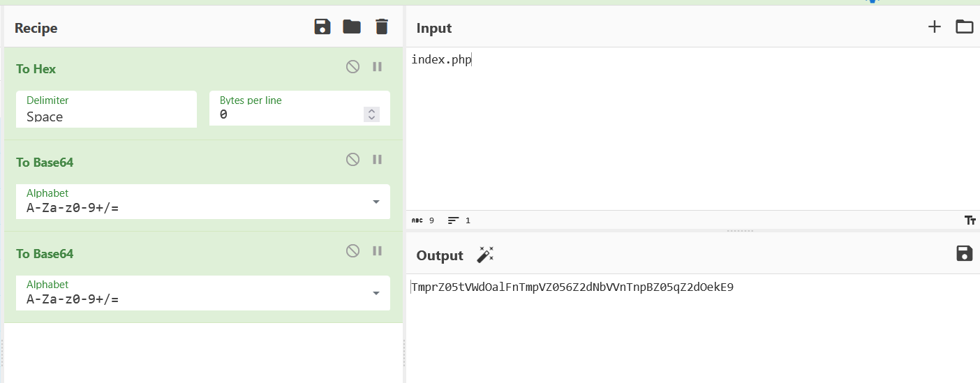Click the Base64 output text
This screenshot has height=383, width=980.
[x=572, y=287]
